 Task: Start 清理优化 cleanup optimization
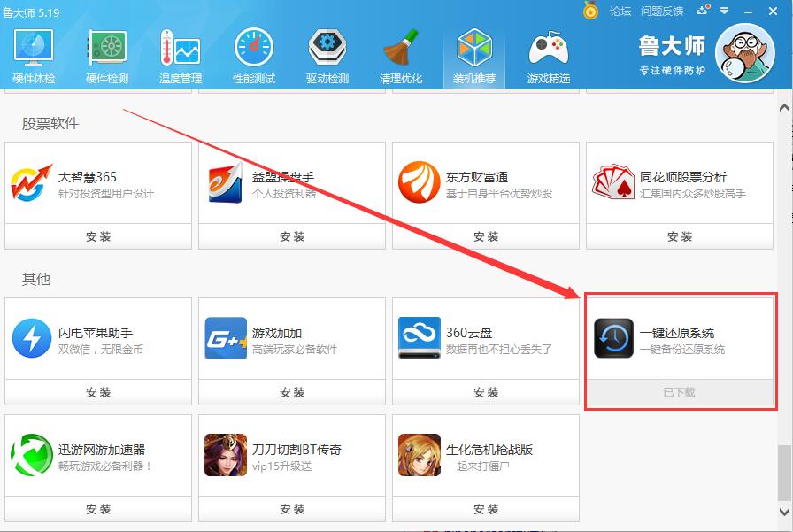click(401, 53)
